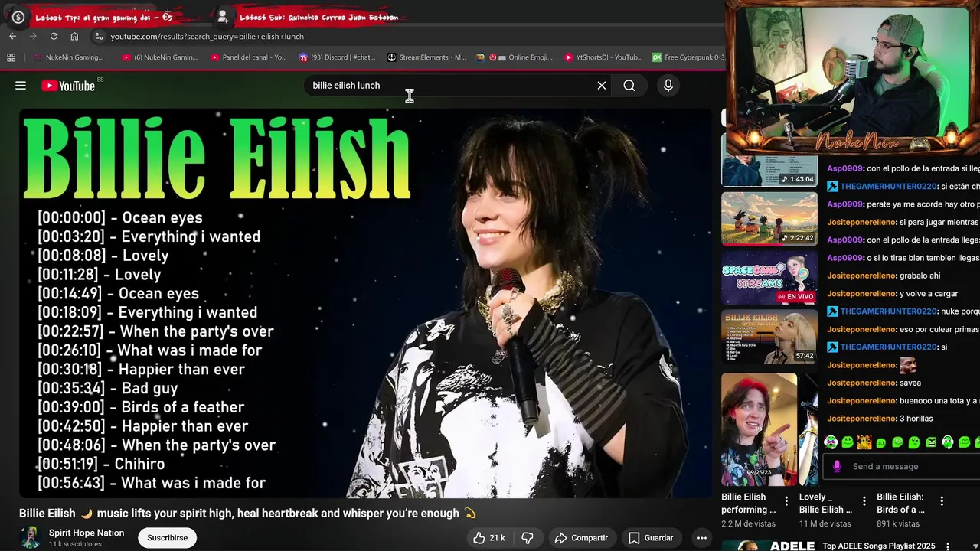Open the 2:22:42 suggested video thumbnail
The image size is (980, 551).
click(x=769, y=219)
